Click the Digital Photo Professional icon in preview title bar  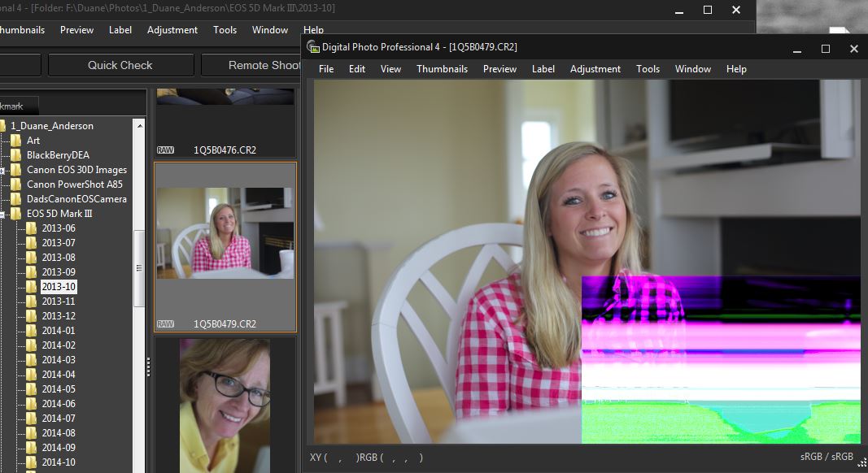313,47
